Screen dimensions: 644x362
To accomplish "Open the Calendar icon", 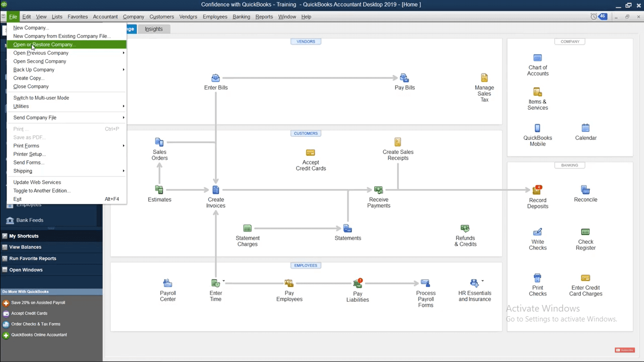I will click(586, 128).
